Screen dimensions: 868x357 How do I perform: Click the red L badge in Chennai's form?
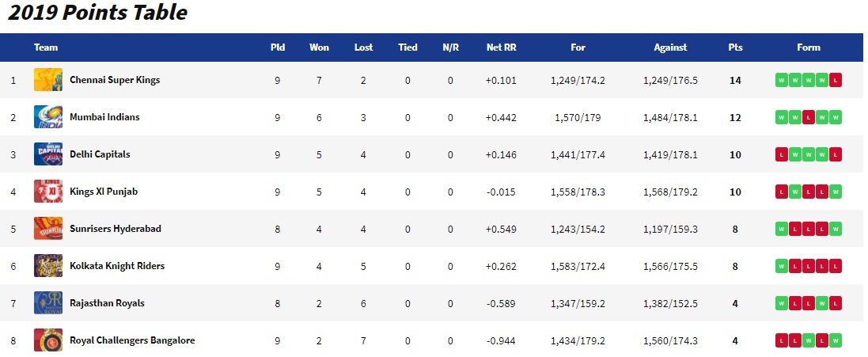coord(836,80)
